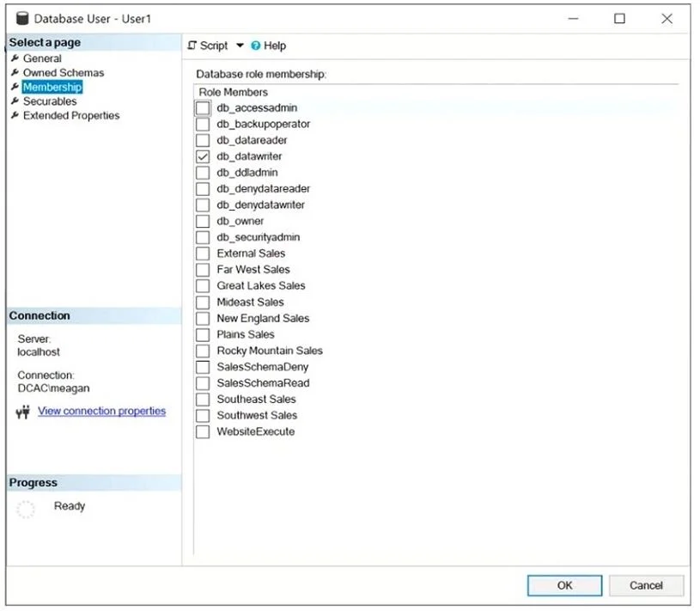Image resolution: width=700 pixels, height=611 pixels.
Task: Open the View connection properties link
Action: pyautogui.click(x=102, y=411)
